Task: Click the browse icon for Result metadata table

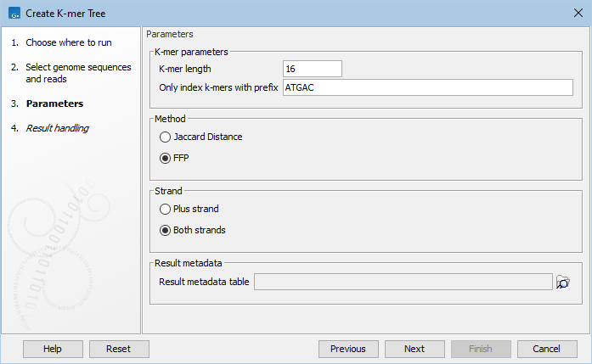Action: pyautogui.click(x=562, y=283)
